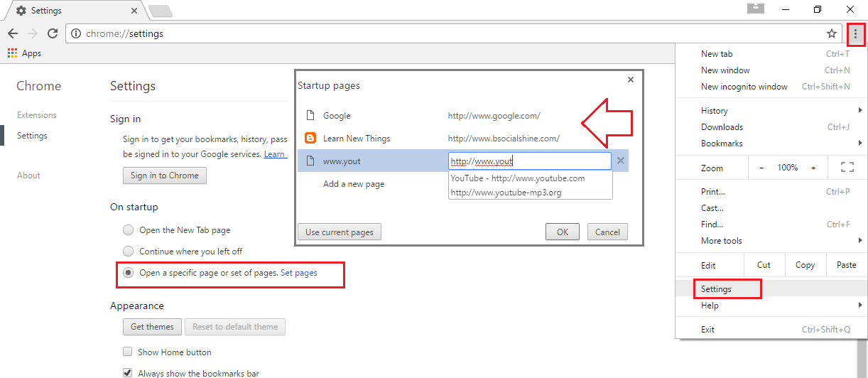Click the Sign in to Chrome button
868x378 pixels.
pos(165,175)
